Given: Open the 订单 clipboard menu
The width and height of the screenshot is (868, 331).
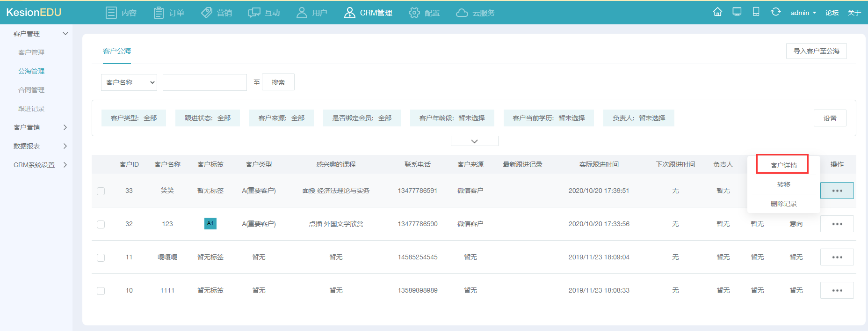Looking at the screenshot, I should pos(169,13).
